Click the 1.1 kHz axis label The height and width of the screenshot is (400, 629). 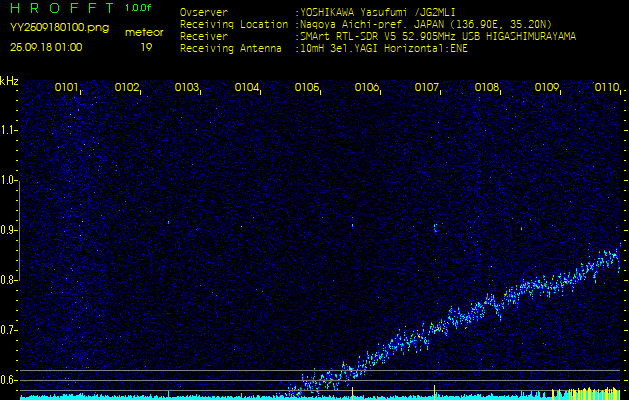point(9,130)
